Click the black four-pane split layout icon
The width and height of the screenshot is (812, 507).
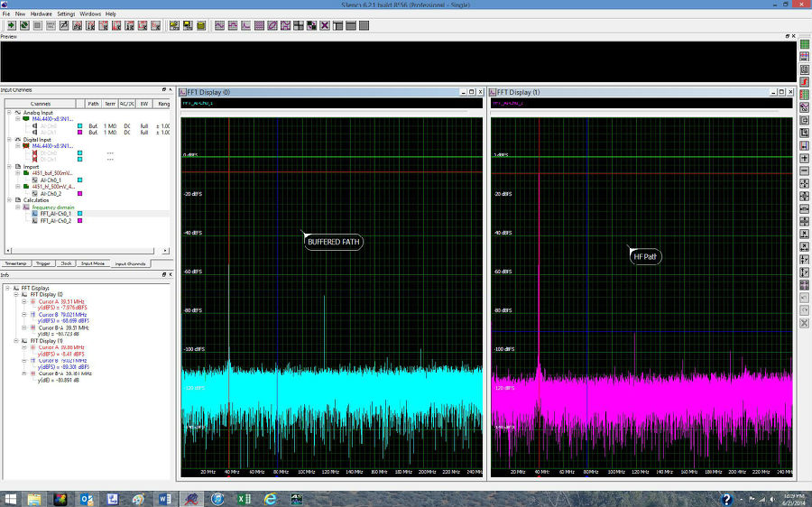click(299, 25)
